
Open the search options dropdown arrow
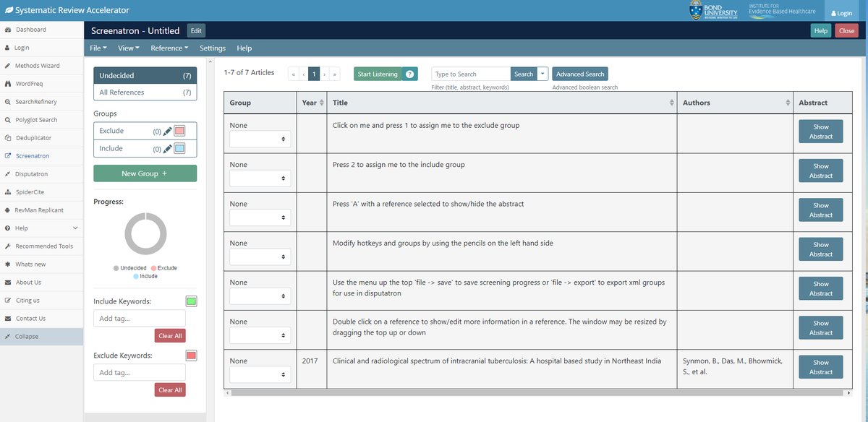[542, 74]
